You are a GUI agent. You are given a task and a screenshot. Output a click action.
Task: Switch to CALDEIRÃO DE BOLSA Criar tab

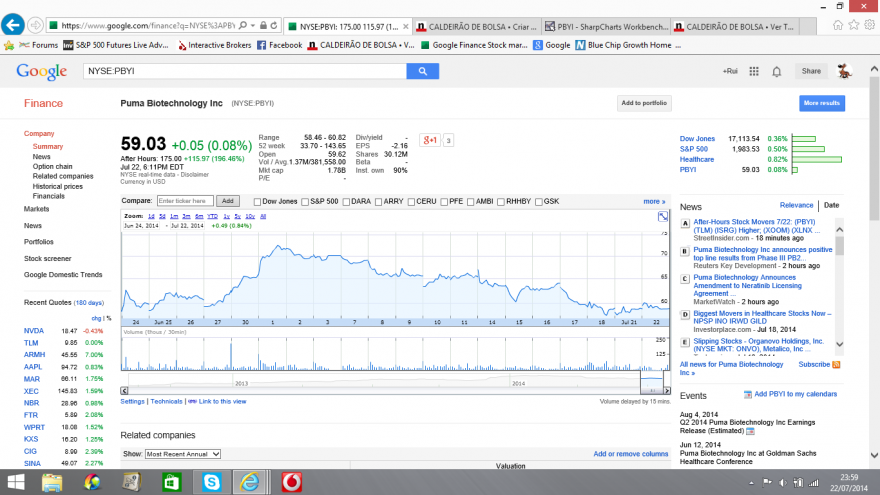click(476, 26)
